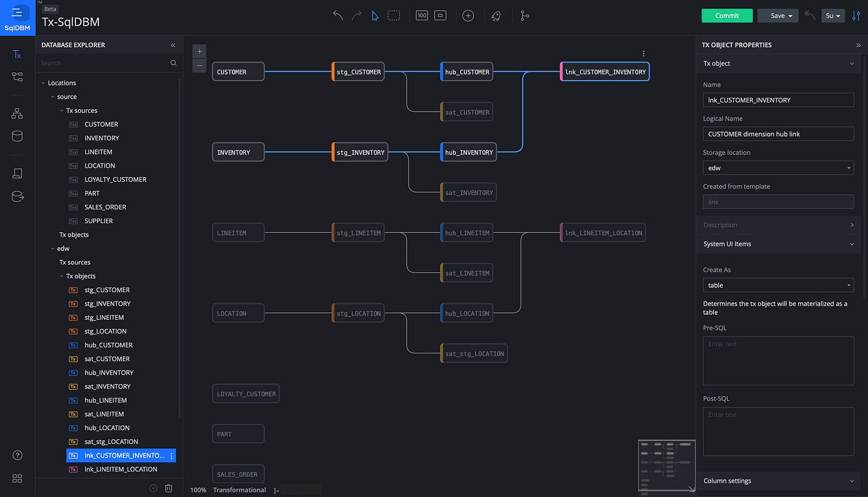Collapse the source location node
Screen dimensions: 868x497
(x=52, y=97)
